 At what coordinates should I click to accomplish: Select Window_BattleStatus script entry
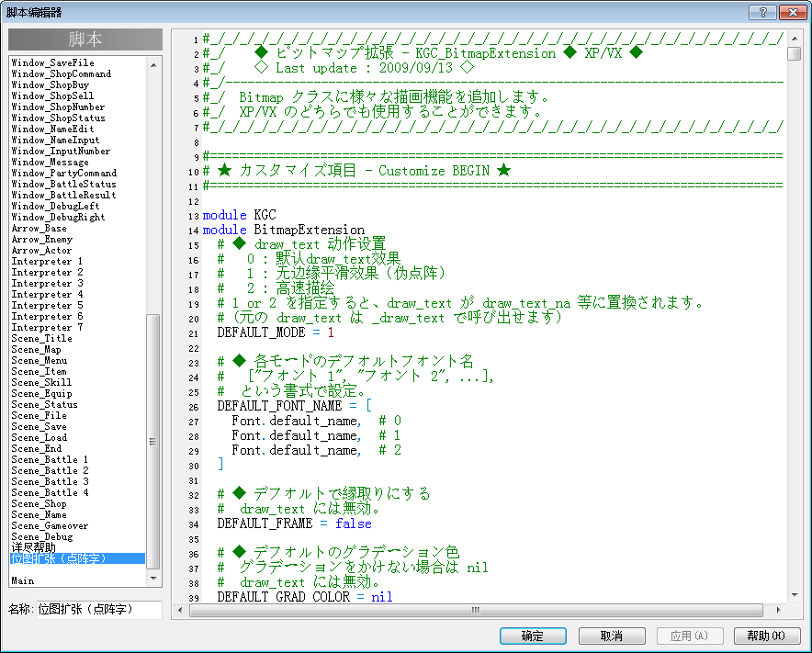tap(63, 184)
